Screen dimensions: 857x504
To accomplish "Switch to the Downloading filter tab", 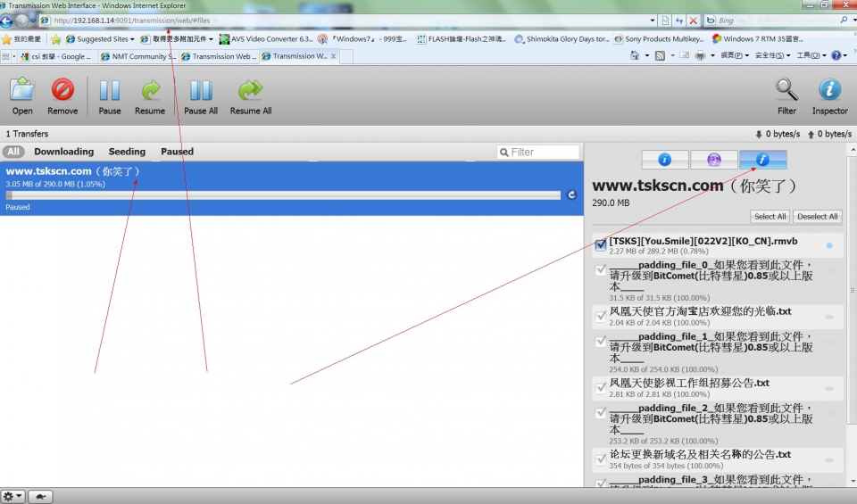I will [64, 152].
